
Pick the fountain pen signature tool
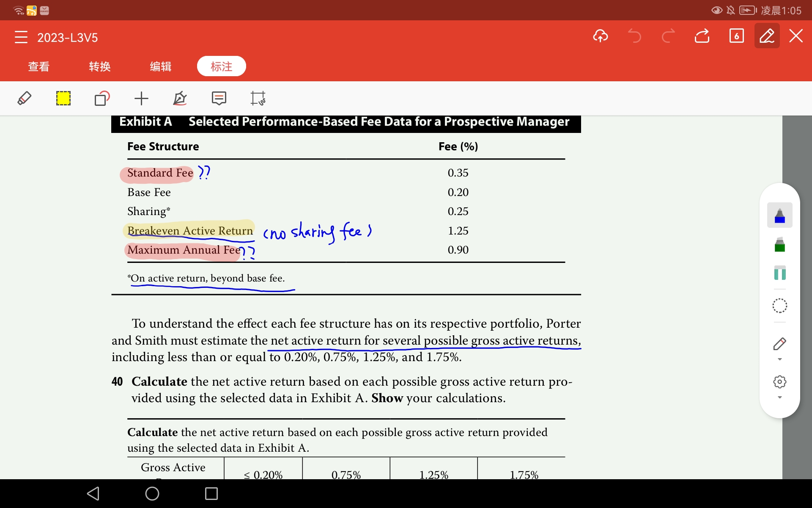tap(180, 98)
